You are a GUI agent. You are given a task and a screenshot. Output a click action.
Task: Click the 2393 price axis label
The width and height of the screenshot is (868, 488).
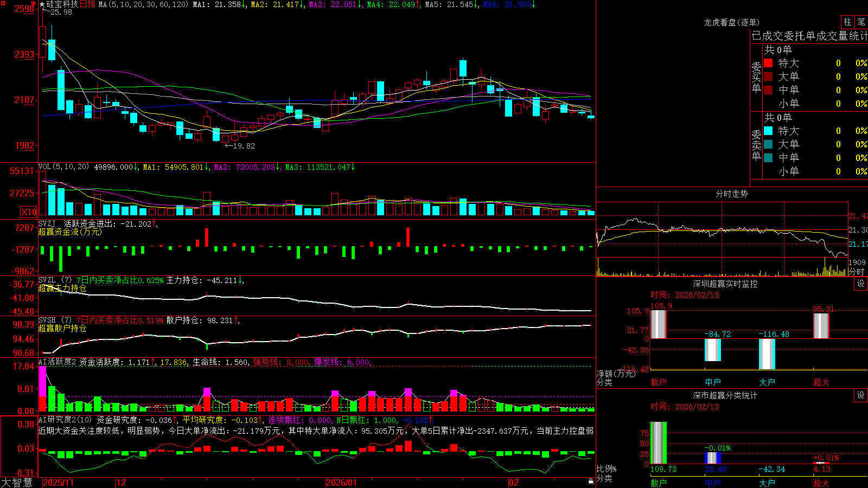point(24,54)
